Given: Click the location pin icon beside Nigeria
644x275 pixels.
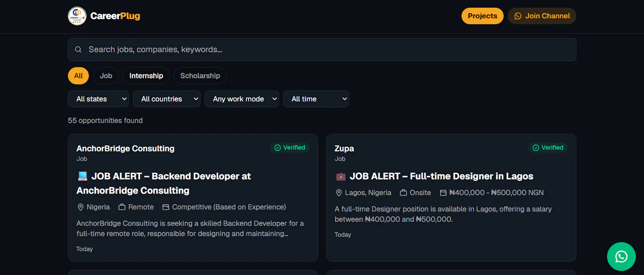Looking at the screenshot, I should 80,207.
